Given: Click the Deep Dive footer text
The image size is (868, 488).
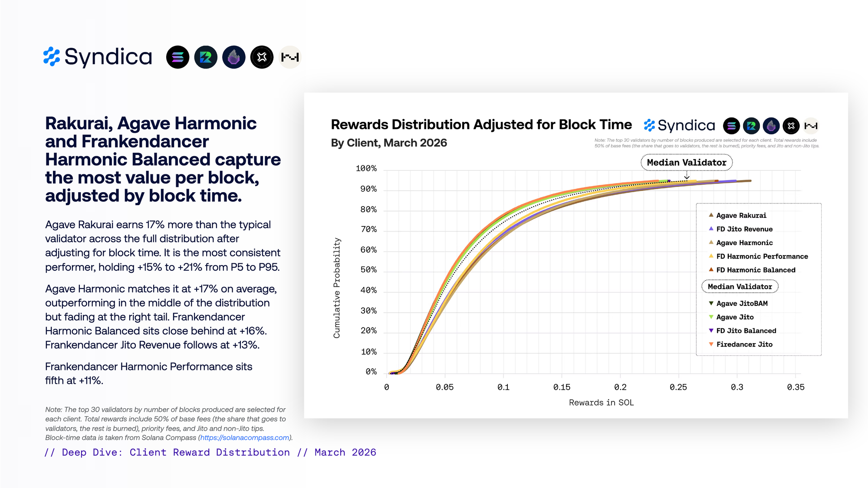Looking at the screenshot, I should 210,452.
